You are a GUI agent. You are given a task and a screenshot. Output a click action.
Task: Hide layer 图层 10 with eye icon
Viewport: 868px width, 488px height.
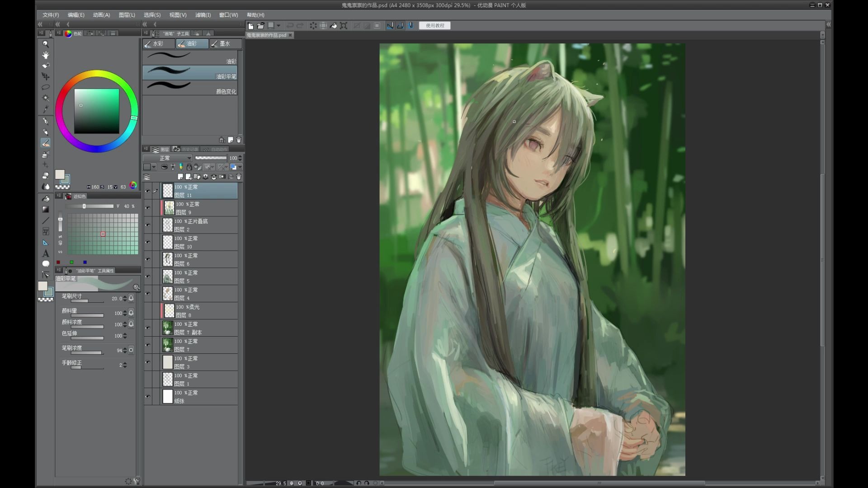[147, 242]
